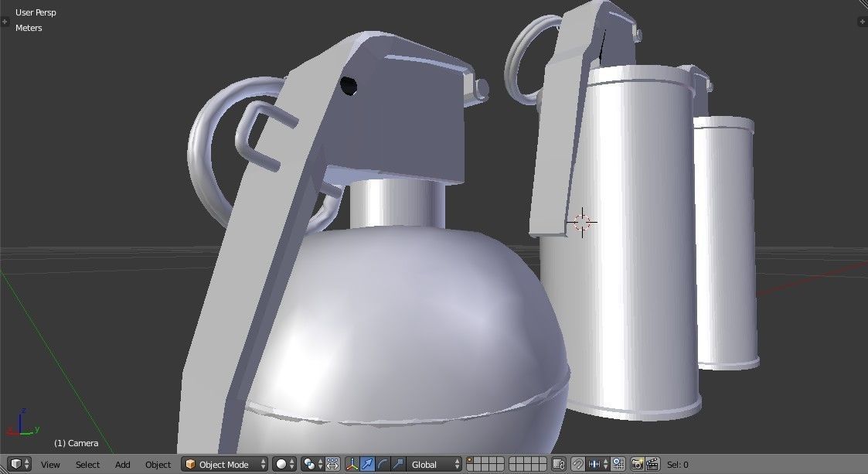Open the Select menu

[x=87, y=465]
